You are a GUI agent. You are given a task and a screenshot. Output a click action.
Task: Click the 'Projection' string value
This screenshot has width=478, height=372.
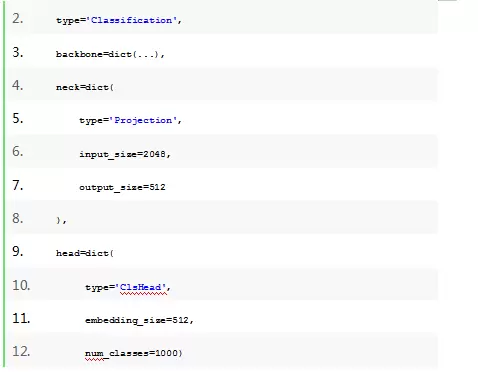click(x=143, y=120)
